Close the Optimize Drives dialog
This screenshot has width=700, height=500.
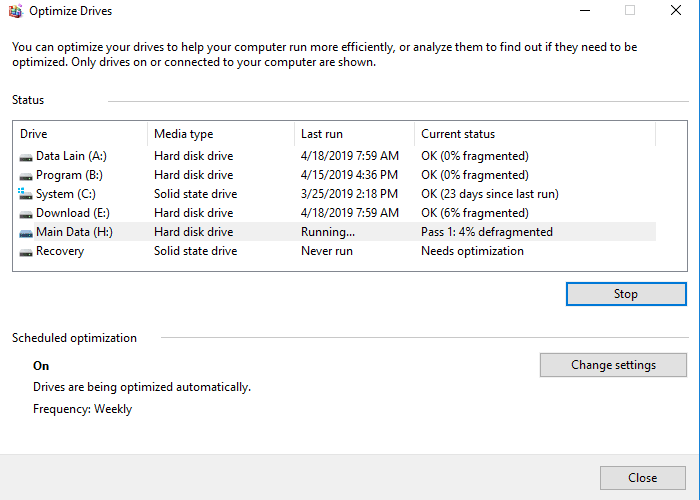(x=642, y=478)
